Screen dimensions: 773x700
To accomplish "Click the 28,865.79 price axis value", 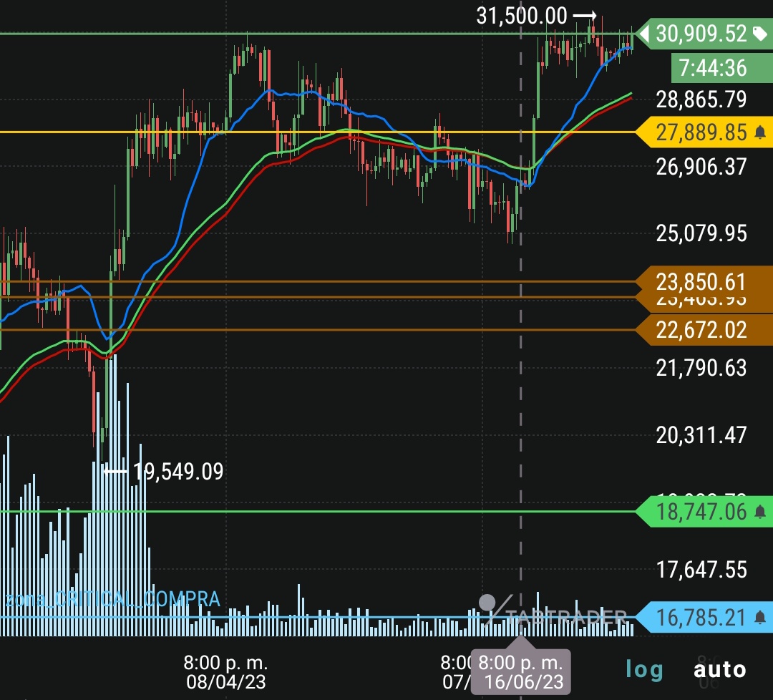I will (701, 99).
